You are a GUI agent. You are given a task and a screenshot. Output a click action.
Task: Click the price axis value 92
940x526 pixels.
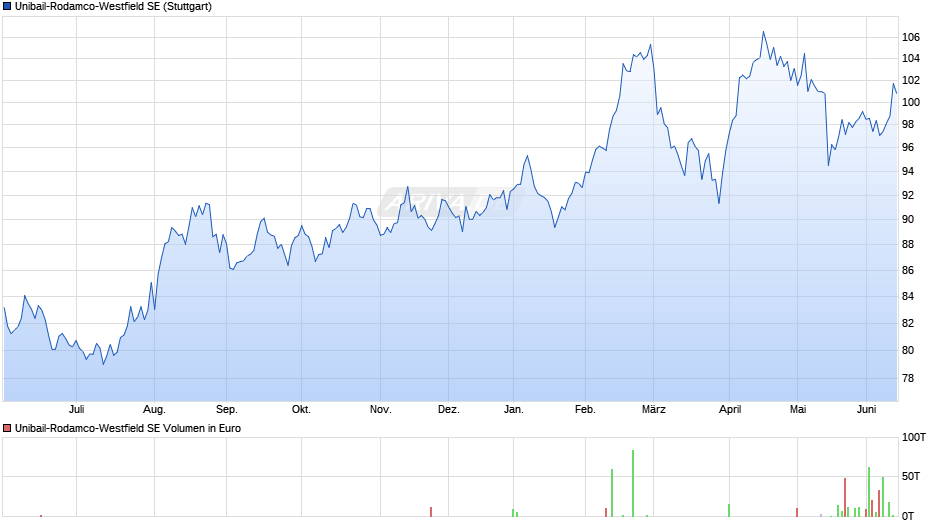[x=908, y=196]
